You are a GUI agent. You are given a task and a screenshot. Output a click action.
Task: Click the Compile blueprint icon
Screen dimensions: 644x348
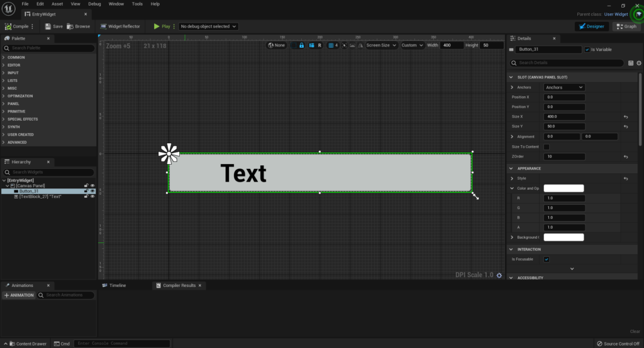click(x=8, y=26)
